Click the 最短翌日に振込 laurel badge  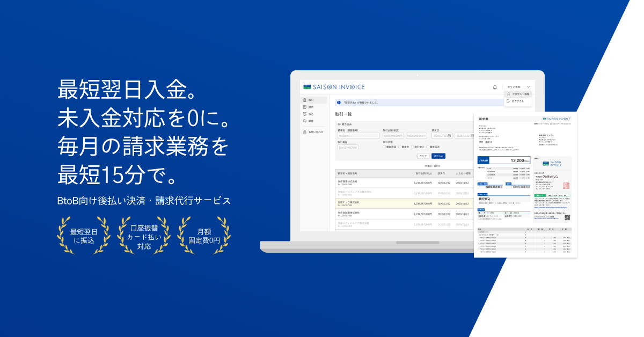(x=84, y=237)
